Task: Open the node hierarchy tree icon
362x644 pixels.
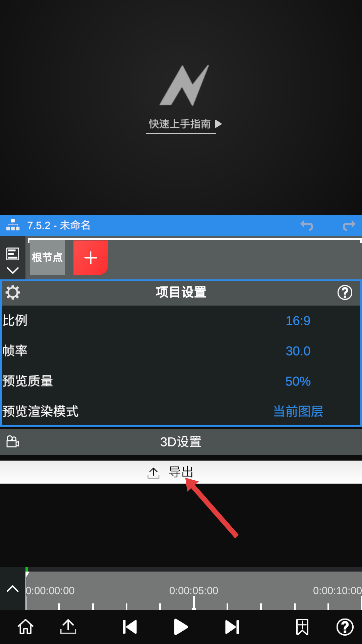Action: (x=13, y=225)
